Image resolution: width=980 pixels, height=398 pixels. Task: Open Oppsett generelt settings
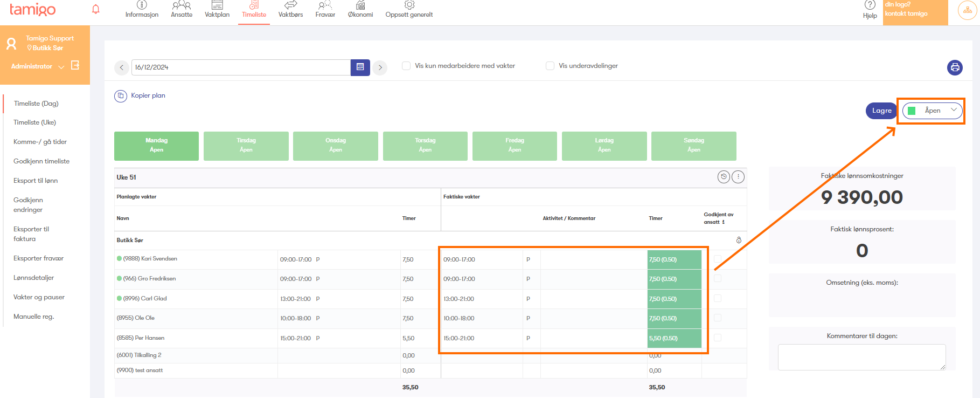[409, 10]
